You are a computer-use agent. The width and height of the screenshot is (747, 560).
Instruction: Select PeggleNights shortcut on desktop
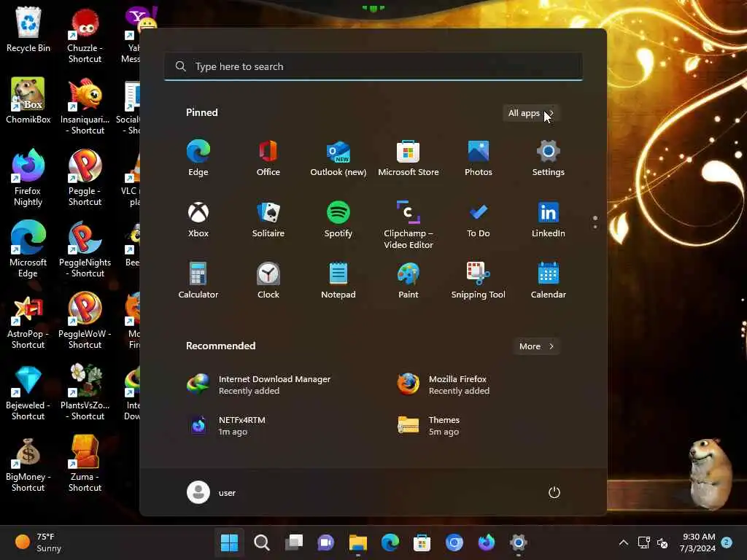pyautogui.click(x=85, y=249)
